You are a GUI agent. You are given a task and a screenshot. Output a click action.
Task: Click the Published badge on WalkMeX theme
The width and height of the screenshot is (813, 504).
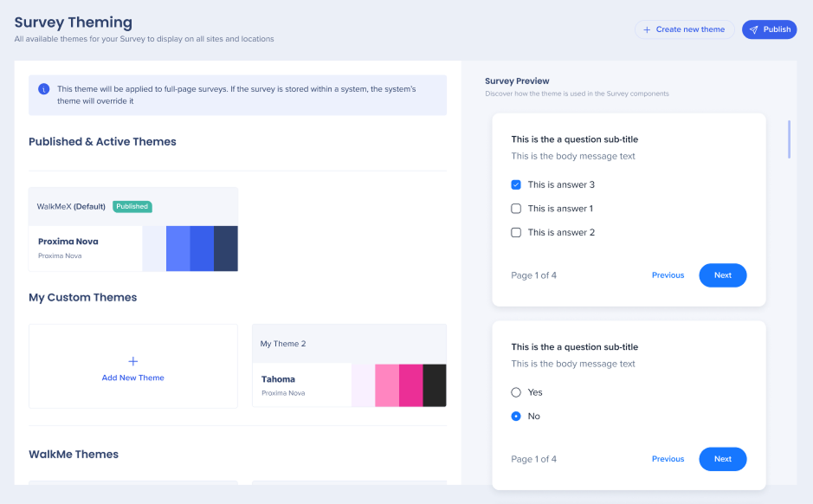point(132,207)
